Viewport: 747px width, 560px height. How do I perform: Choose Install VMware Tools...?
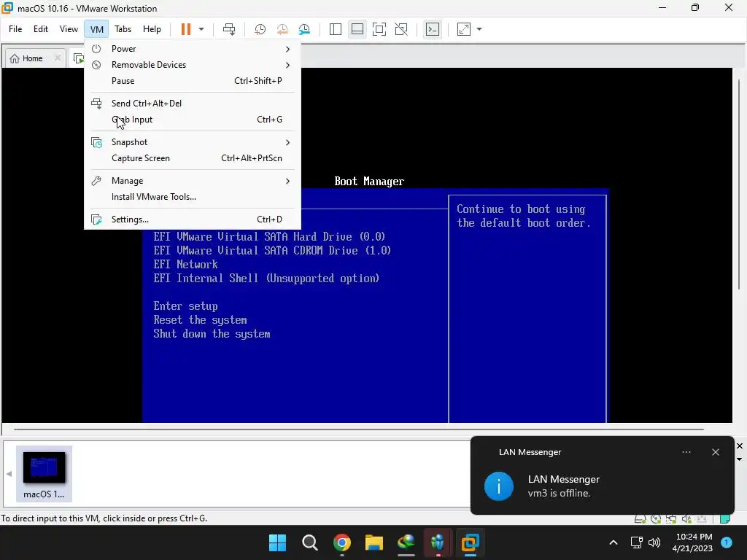click(x=193, y=197)
